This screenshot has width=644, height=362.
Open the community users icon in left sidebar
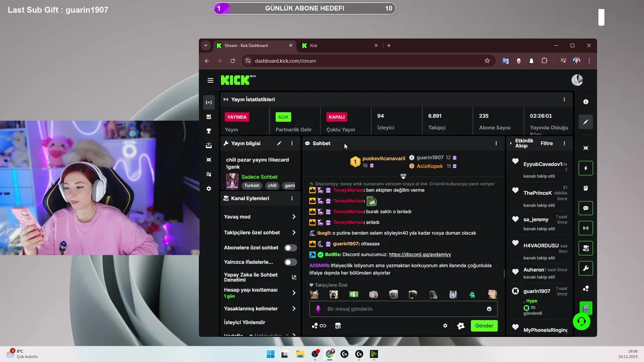pos(209,174)
